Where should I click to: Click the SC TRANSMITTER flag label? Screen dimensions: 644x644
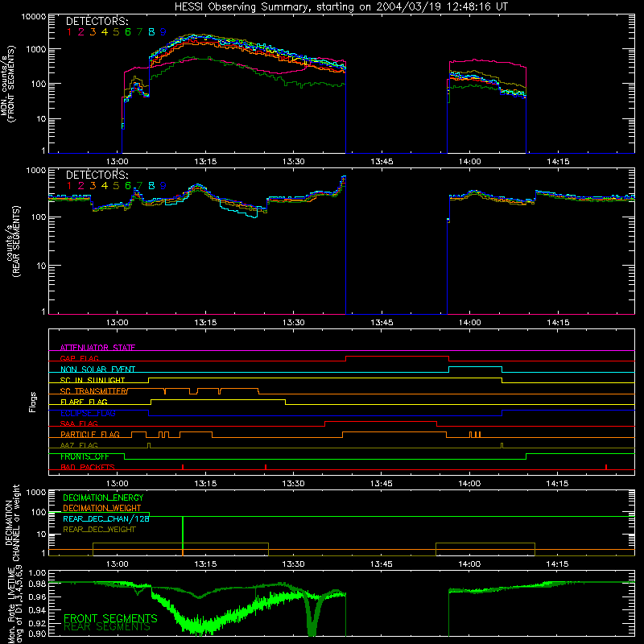94,391
